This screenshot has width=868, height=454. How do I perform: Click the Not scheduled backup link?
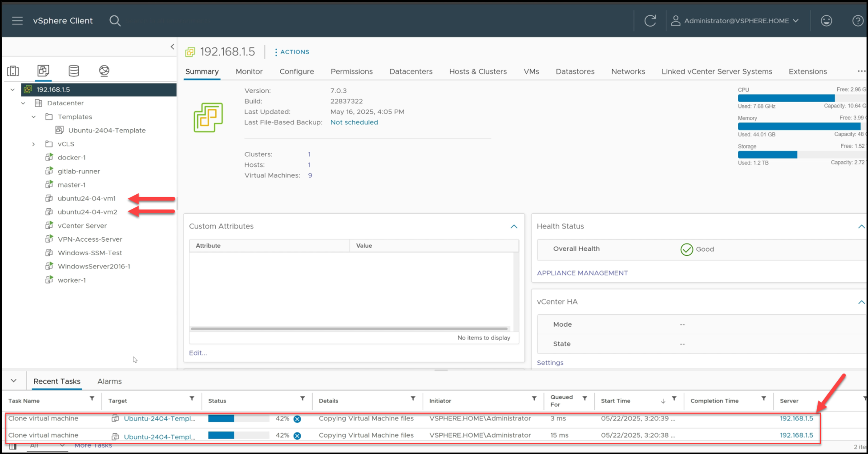coord(354,122)
